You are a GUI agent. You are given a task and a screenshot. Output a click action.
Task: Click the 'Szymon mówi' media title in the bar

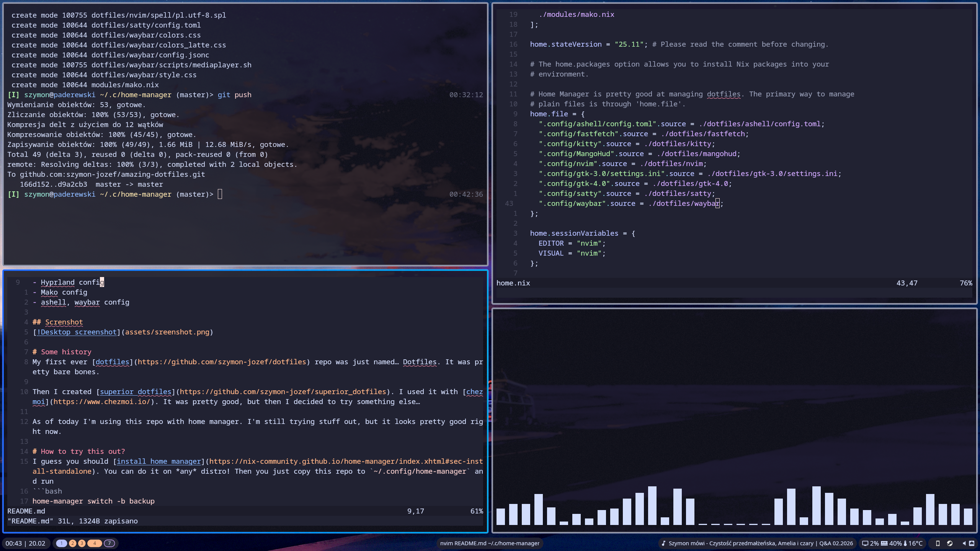(761, 543)
